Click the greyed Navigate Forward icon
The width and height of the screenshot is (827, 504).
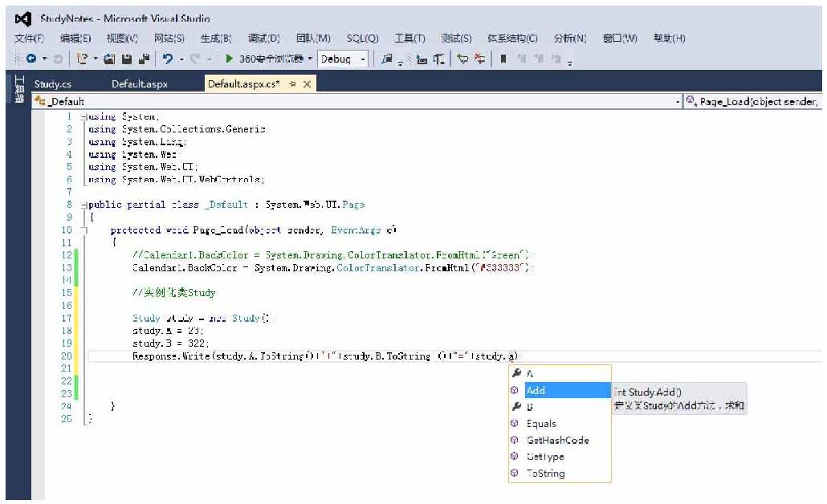point(58,59)
